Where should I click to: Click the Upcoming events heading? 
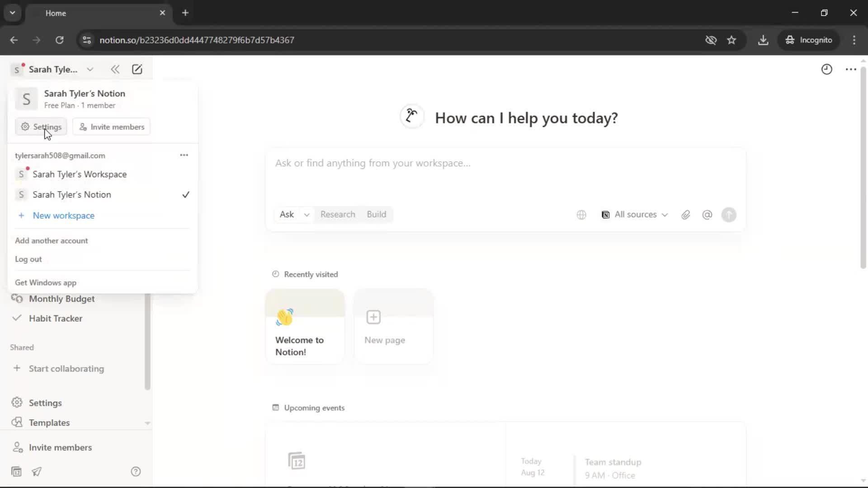314,408
